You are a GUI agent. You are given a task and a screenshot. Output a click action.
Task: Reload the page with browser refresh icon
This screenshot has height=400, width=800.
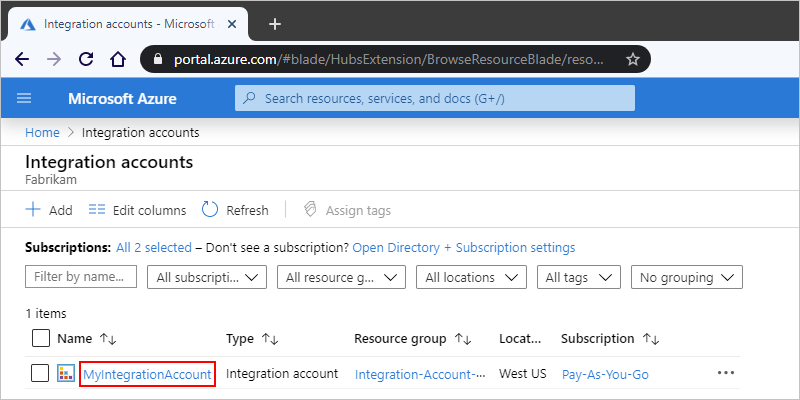87,59
